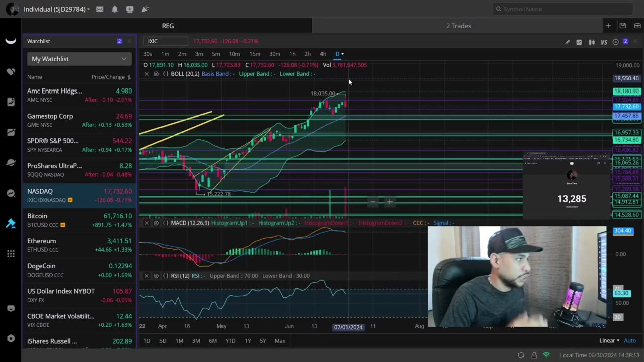Open the apps grid icon in sidebar
The width and height of the screenshot is (644, 362).
(x=11, y=254)
